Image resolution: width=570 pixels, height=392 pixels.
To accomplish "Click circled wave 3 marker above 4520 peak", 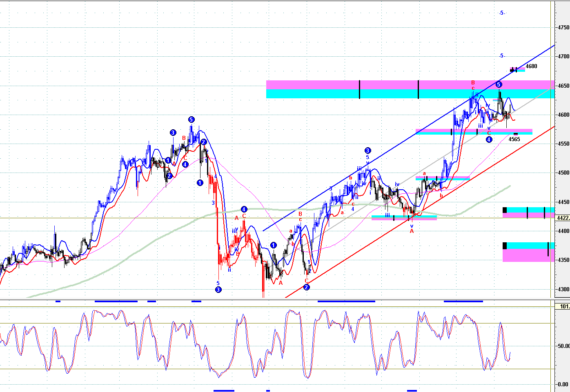I will [x=368, y=151].
